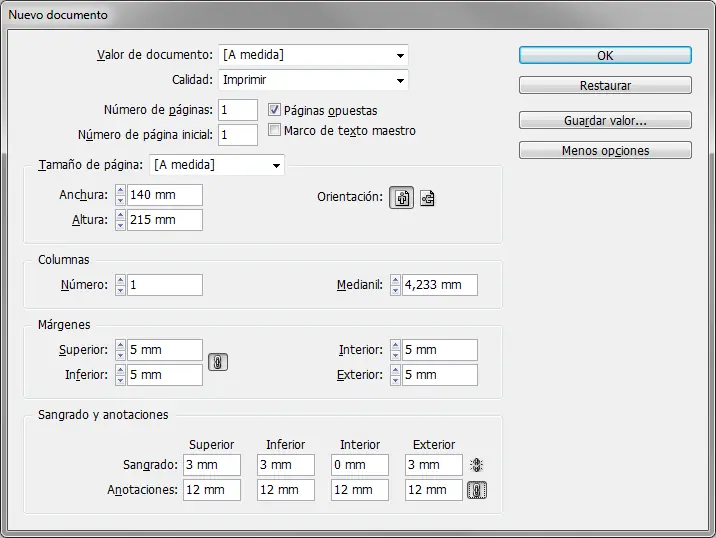Click the Superior margin field
This screenshot has height=538, width=716.
165,350
